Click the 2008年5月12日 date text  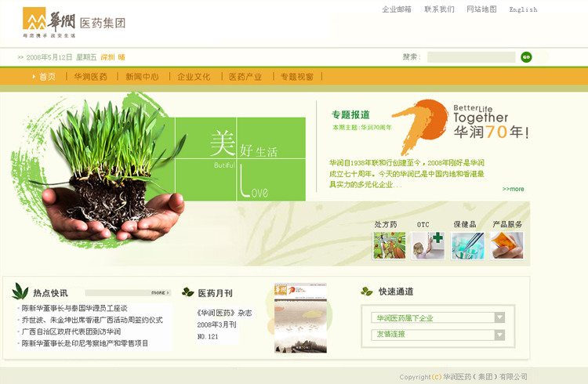coord(49,57)
